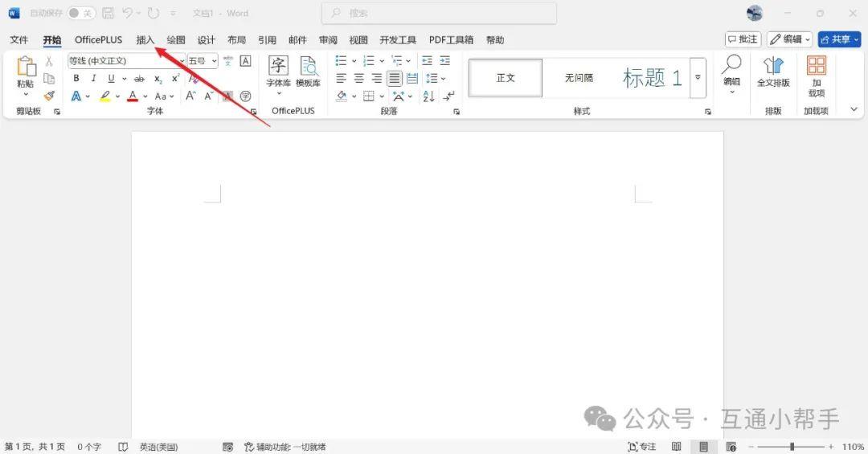Show paragraph marks icon
The width and height of the screenshot is (868, 454).
pyautogui.click(x=448, y=96)
